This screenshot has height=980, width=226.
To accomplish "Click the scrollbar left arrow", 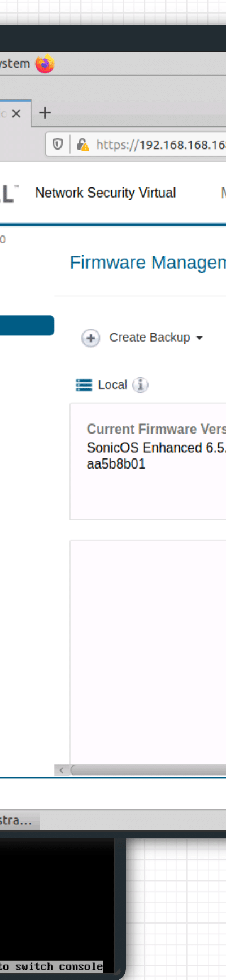I will pos(61,770).
